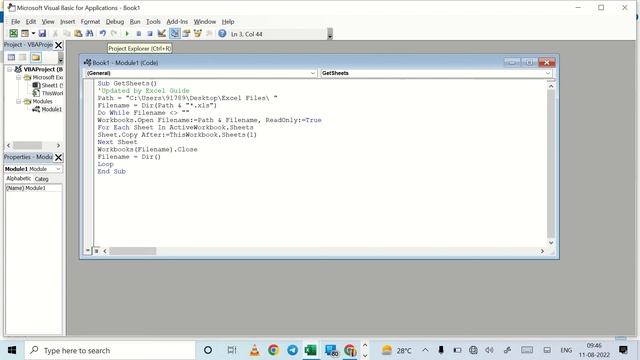Save the workbook with the floppy disk icon
This screenshot has width=640, height=360.
pos(42,33)
